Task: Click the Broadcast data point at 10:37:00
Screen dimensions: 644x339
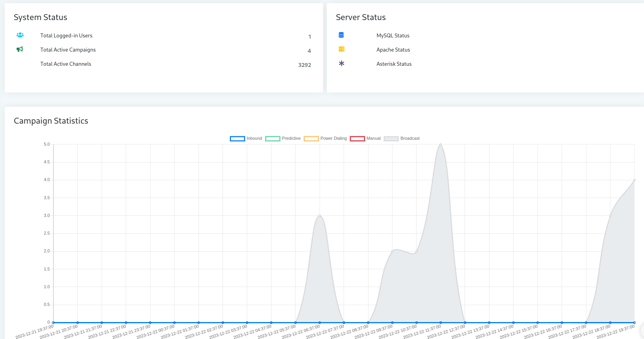Action: pos(417,251)
